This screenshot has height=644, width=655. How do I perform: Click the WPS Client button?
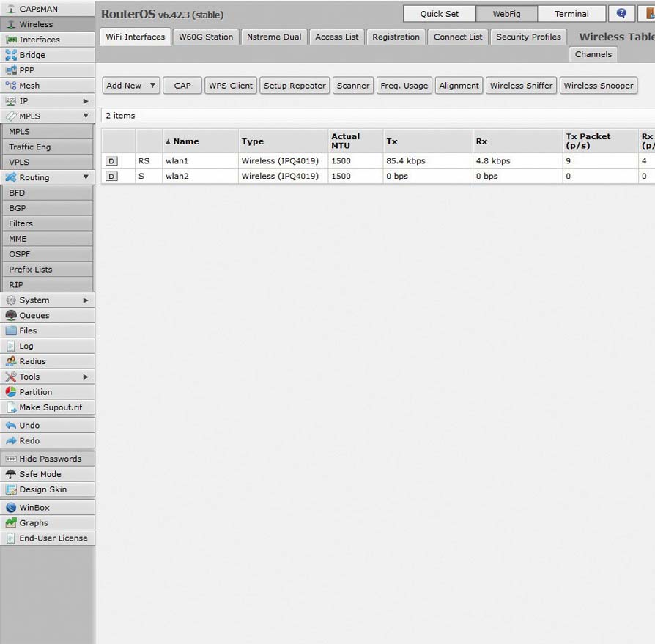231,86
